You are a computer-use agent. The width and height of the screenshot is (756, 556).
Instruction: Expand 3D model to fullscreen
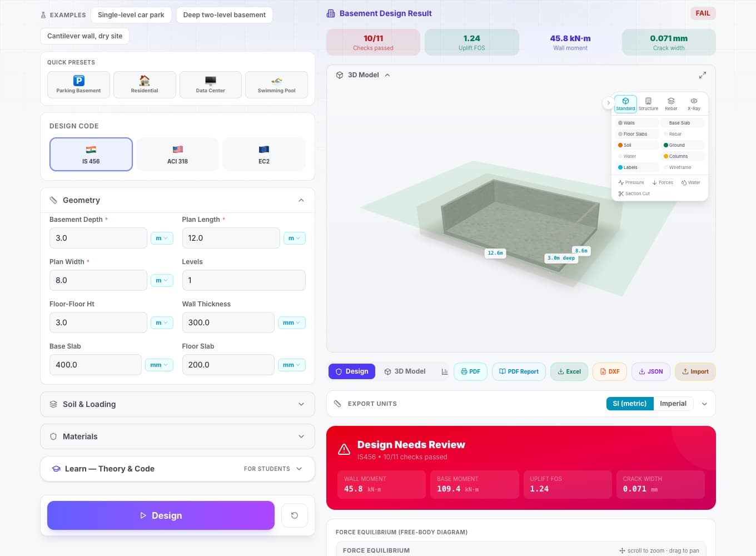703,75
